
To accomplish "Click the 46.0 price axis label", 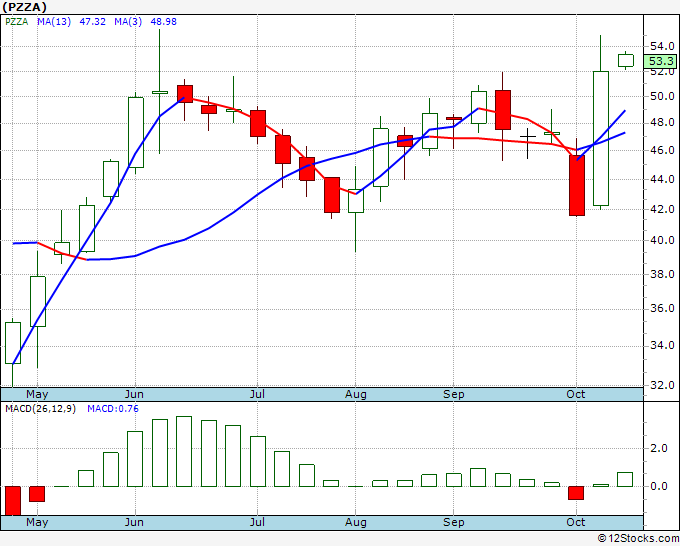I will click(662, 150).
